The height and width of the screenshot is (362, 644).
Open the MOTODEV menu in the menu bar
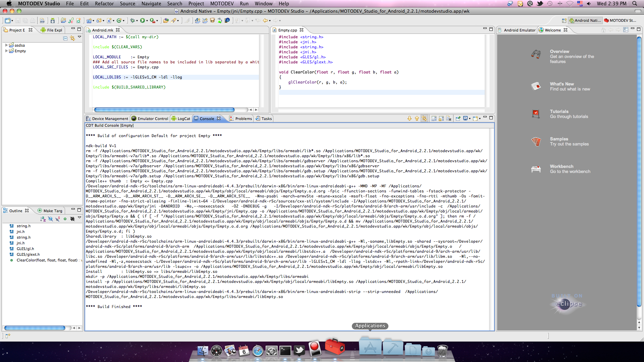click(x=222, y=3)
